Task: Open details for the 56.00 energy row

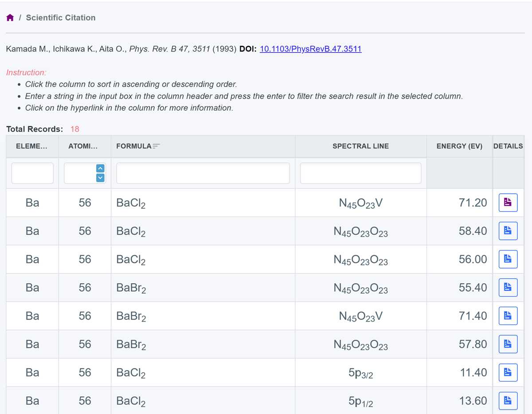Action: (x=508, y=259)
